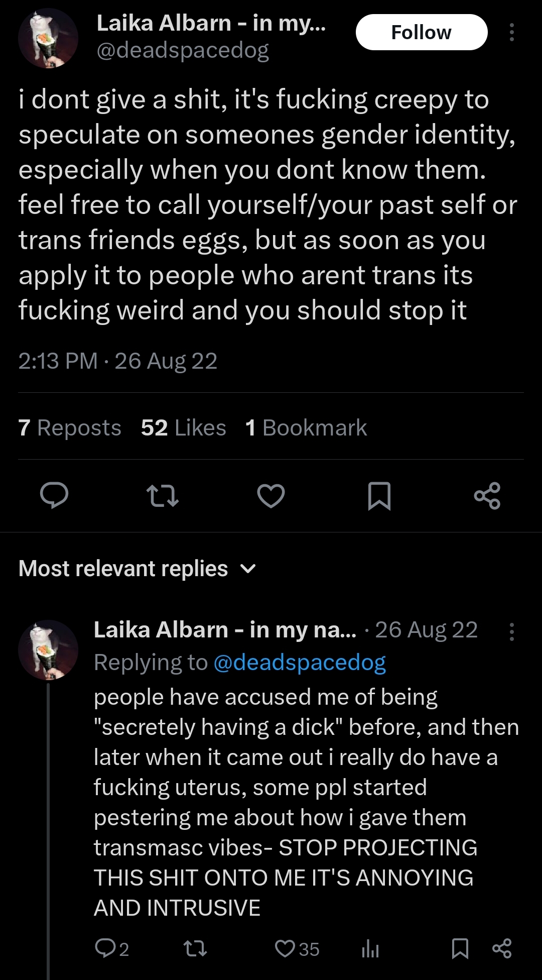Follow the @deadspacedog account
The image size is (542, 980).
pyautogui.click(x=421, y=32)
